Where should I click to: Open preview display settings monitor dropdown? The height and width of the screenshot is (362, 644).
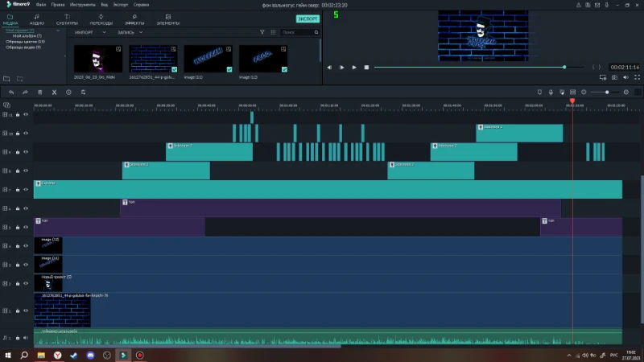click(x=602, y=77)
